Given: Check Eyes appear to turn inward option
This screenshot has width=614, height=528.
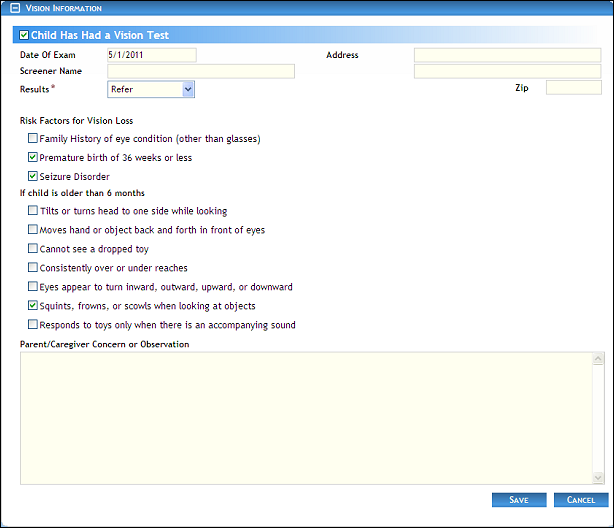Looking at the screenshot, I should (x=33, y=287).
